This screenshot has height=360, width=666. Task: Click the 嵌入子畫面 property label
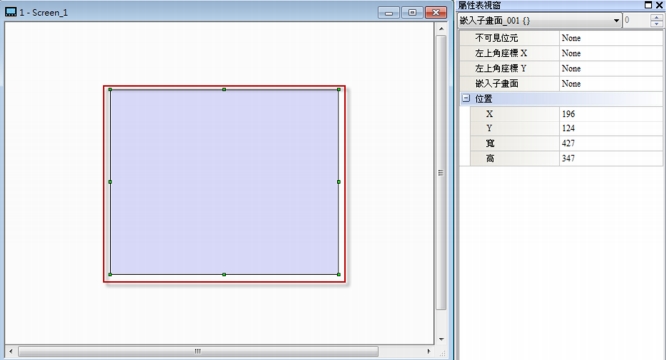click(x=496, y=84)
